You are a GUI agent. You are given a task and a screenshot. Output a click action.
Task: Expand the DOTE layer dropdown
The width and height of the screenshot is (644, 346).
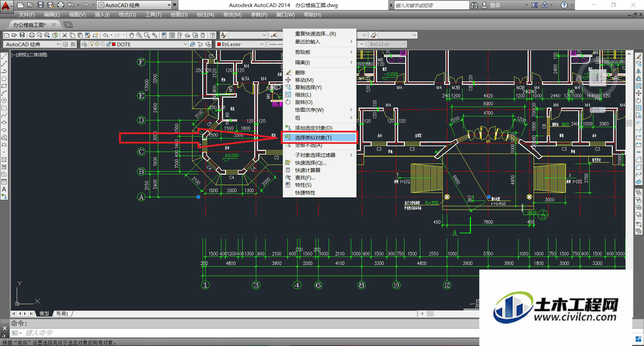pos(185,44)
